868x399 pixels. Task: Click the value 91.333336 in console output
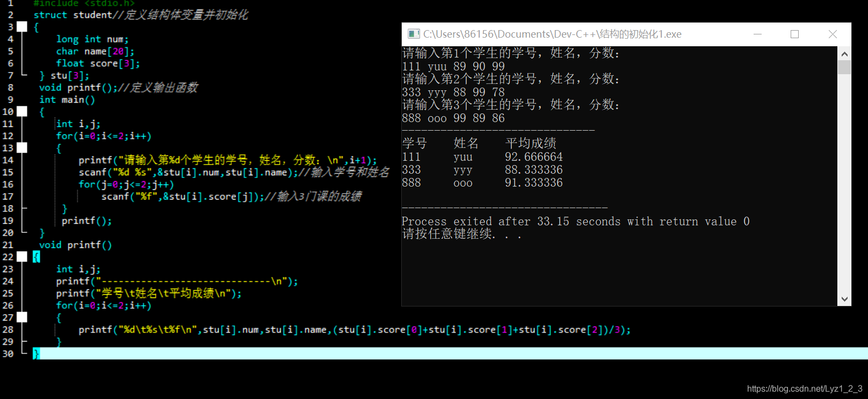tap(534, 182)
